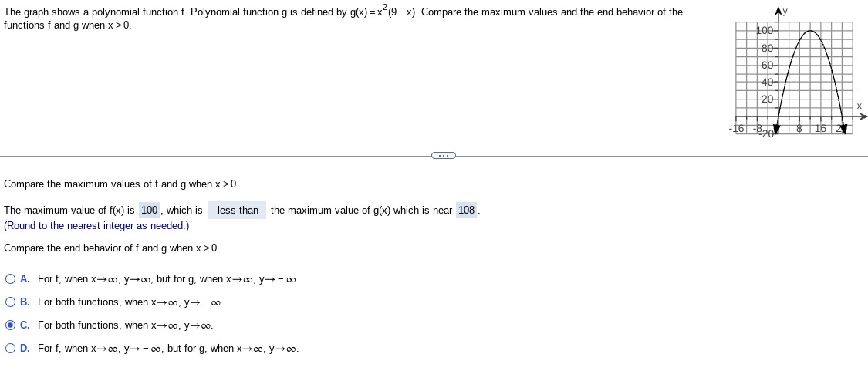The image size is (868, 371).
Task: Select option A radio button
Action: coord(10,279)
